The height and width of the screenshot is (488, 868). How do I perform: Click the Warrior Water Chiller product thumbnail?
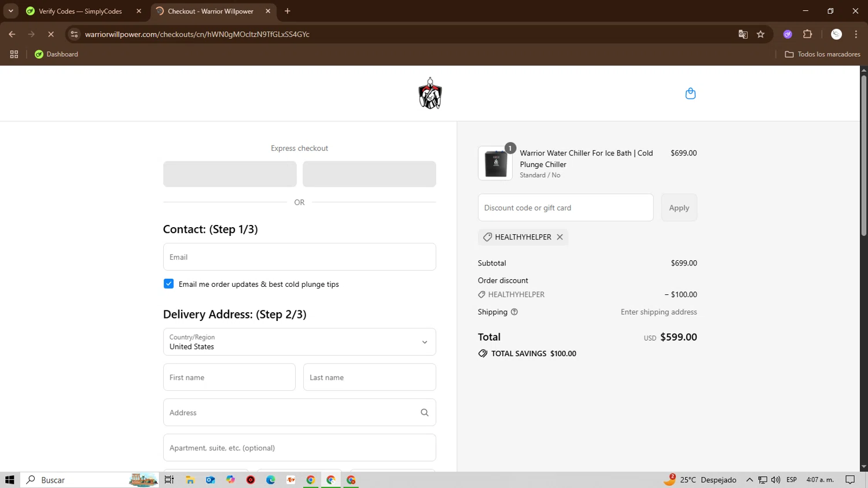[x=495, y=163]
